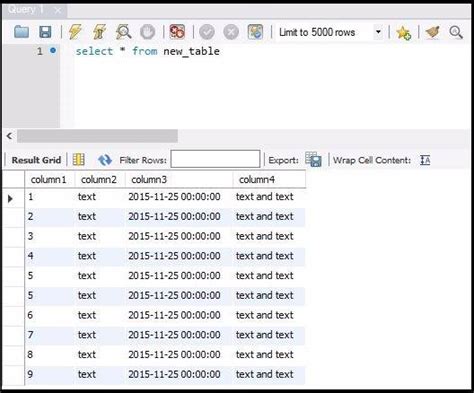Select the column3 date cell in row 2
474x393 pixels.
pyautogui.click(x=179, y=216)
